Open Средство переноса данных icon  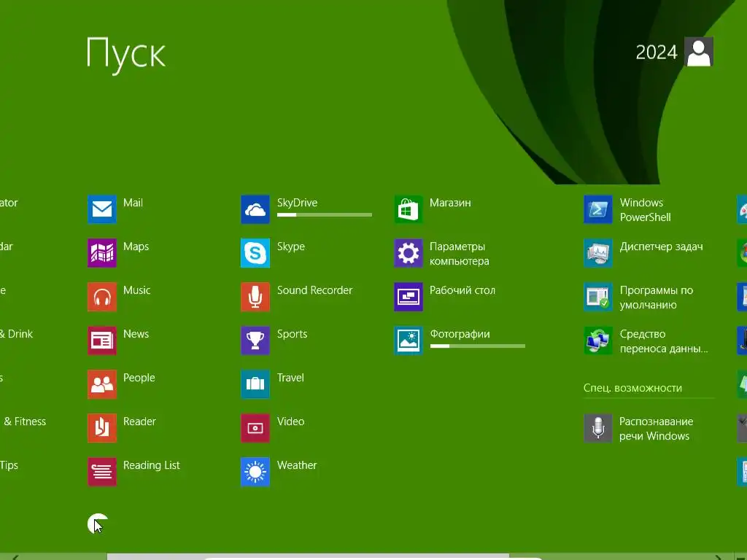click(x=598, y=341)
